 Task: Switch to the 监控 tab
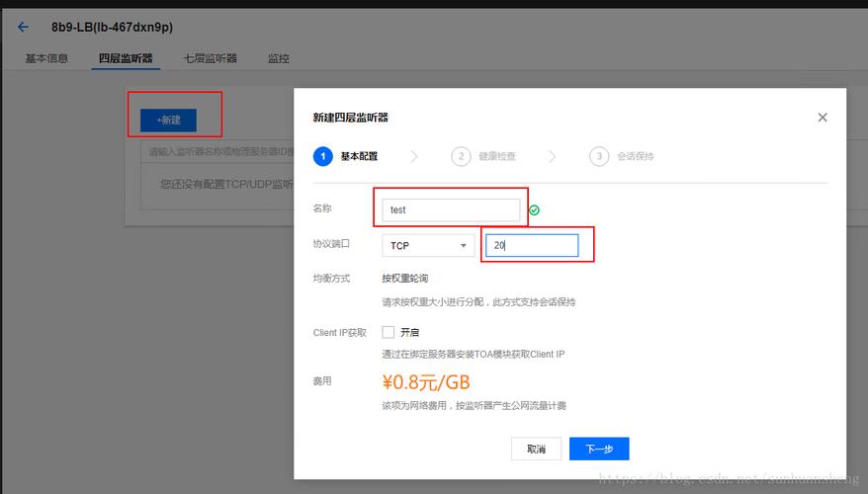(x=279, y=58)
